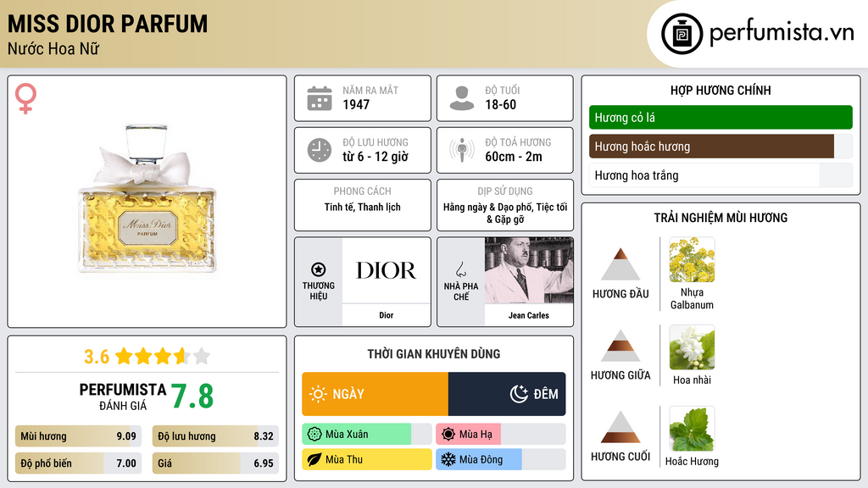Viewport: 868px width, 488px height.
Task: Click the Hương Cuối label
Action: point(620,457)
